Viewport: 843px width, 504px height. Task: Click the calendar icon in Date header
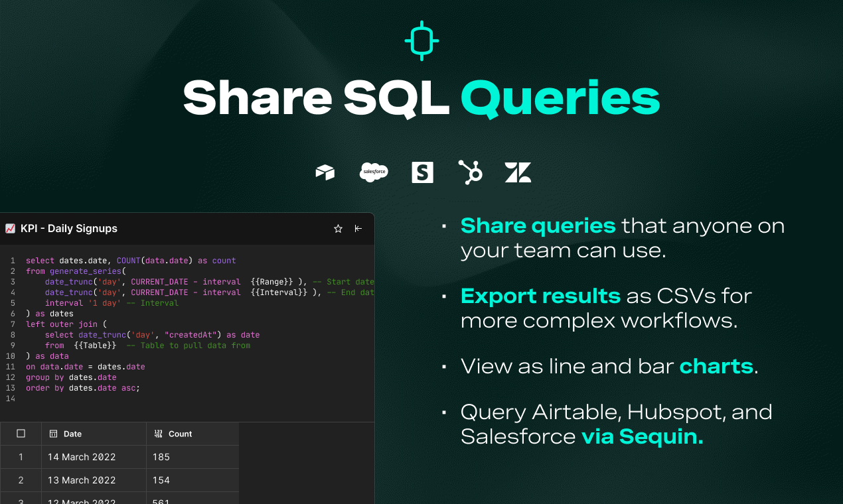54,434
